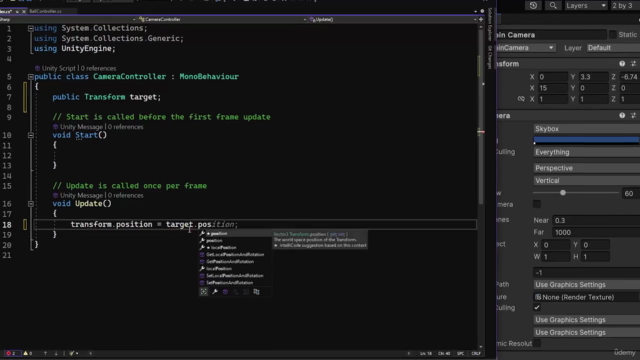
Task: Collapse the using directives block
Action: coord(31,29)
